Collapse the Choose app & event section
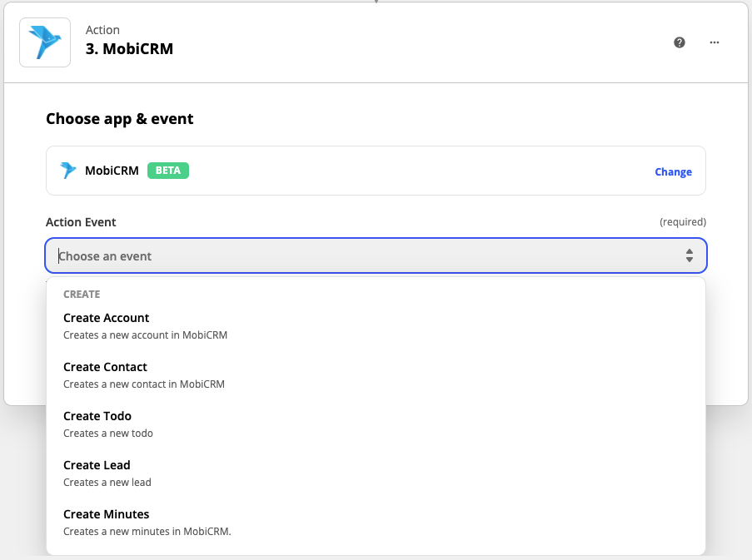Viewport: 752px width, 560px height. coord(120,119)
